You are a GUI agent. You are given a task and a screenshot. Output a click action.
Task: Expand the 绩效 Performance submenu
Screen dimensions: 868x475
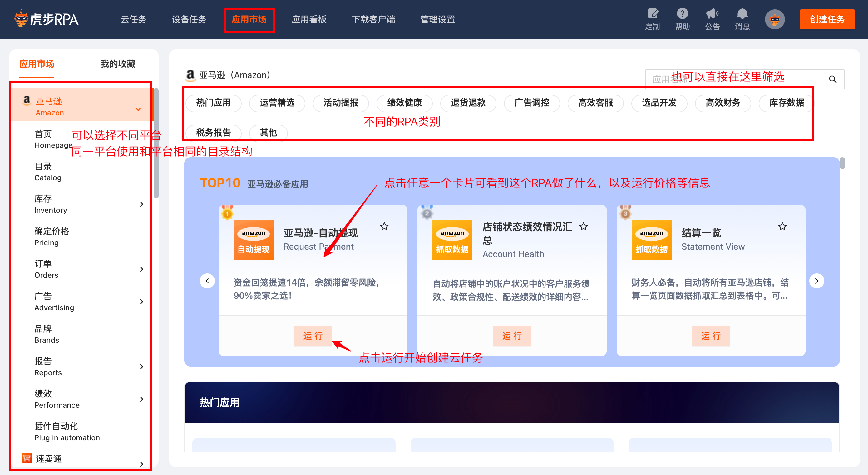click(x=141, y=399)
